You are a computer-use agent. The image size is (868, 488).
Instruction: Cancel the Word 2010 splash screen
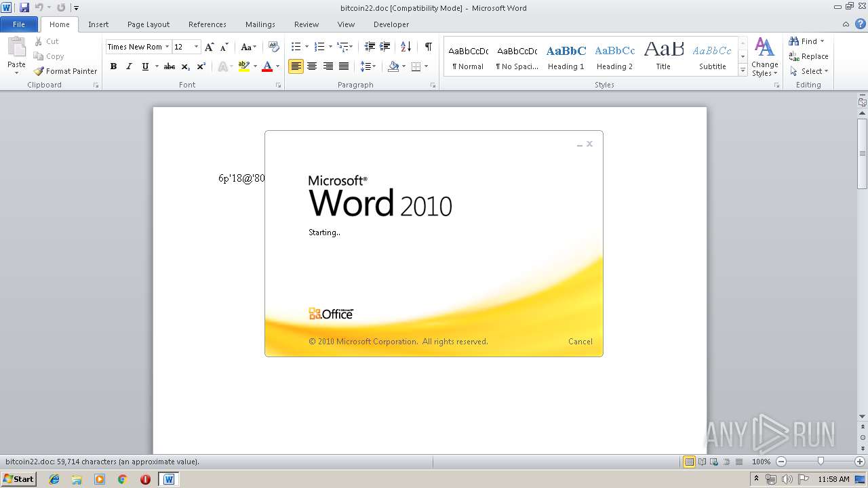tap(580, 342)
